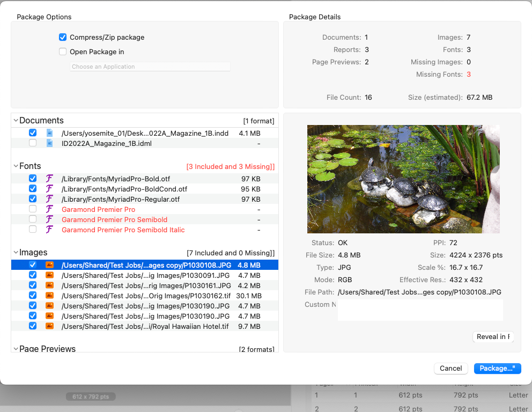Click the '3 Included and 3 Missing' fonts label
Image resolution: width=532 pixels, height=412 pixels.
point(231,166)
